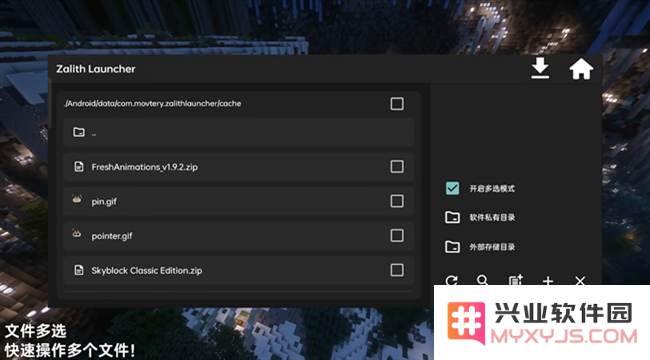Screen dimensions: 650x360
Task: Click the parent folder icon
Action: point(79,132)
